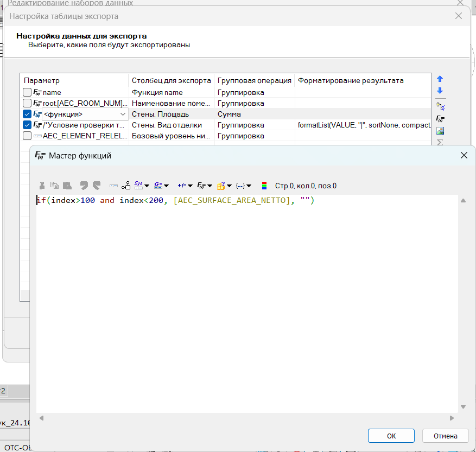Click the Мастер функций title icon
Screen dimensions: 476x452
tap(40, 156)
